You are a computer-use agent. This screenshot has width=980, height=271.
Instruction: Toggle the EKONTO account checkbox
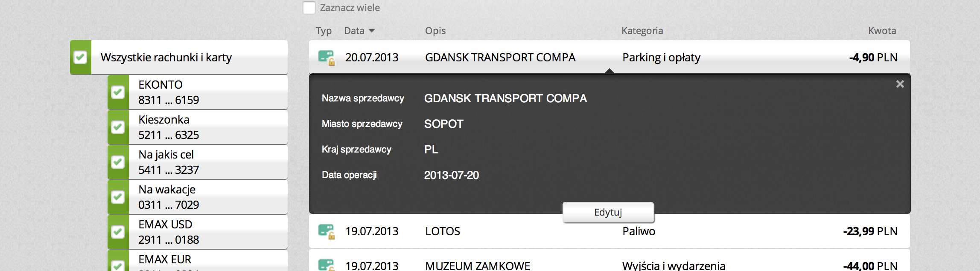118,92
